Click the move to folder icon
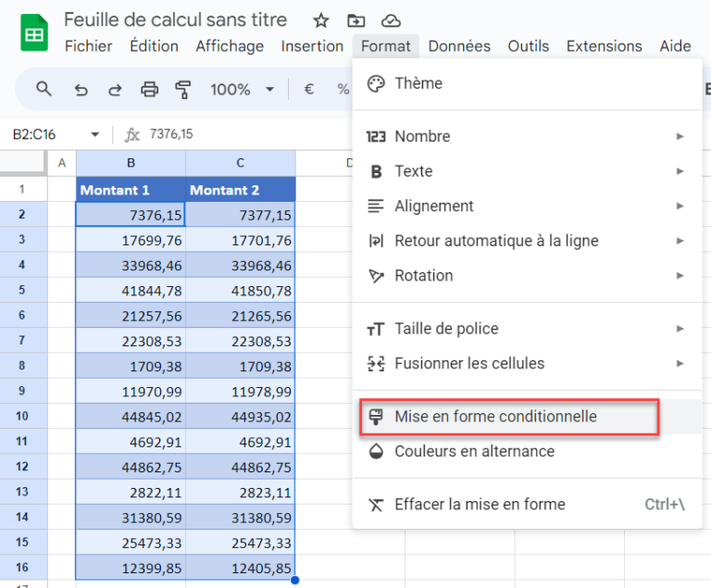Screen dimensions: 711x588 pos(355,20)
